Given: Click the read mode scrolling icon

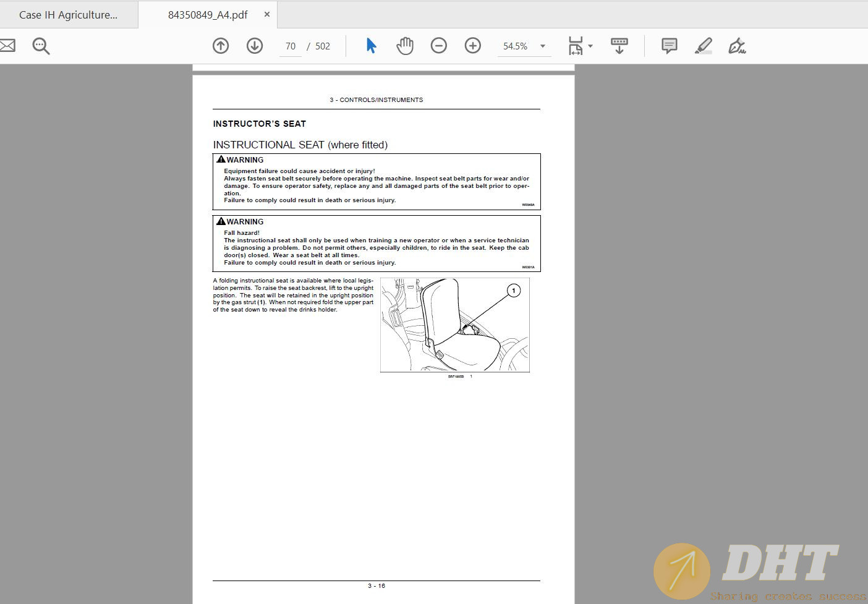Looking at the screenshot, I should coord(619,46).
